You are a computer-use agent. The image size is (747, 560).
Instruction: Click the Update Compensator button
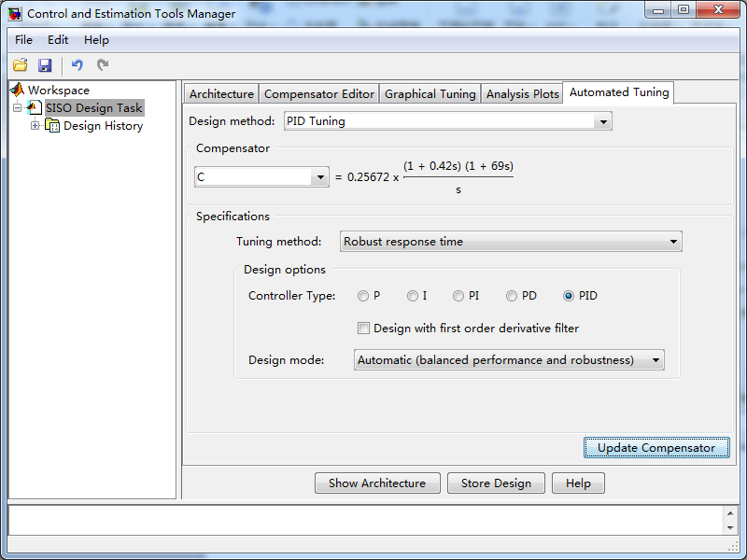pos(656,448)
